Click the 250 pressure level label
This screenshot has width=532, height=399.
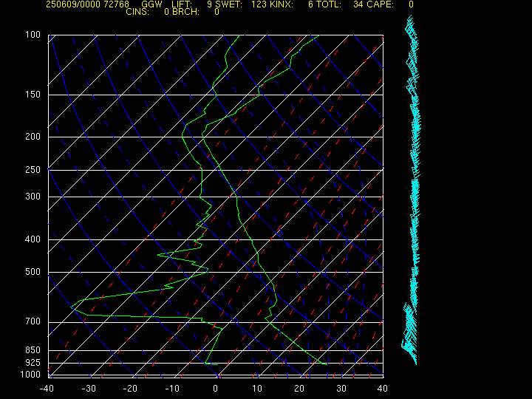33,170
